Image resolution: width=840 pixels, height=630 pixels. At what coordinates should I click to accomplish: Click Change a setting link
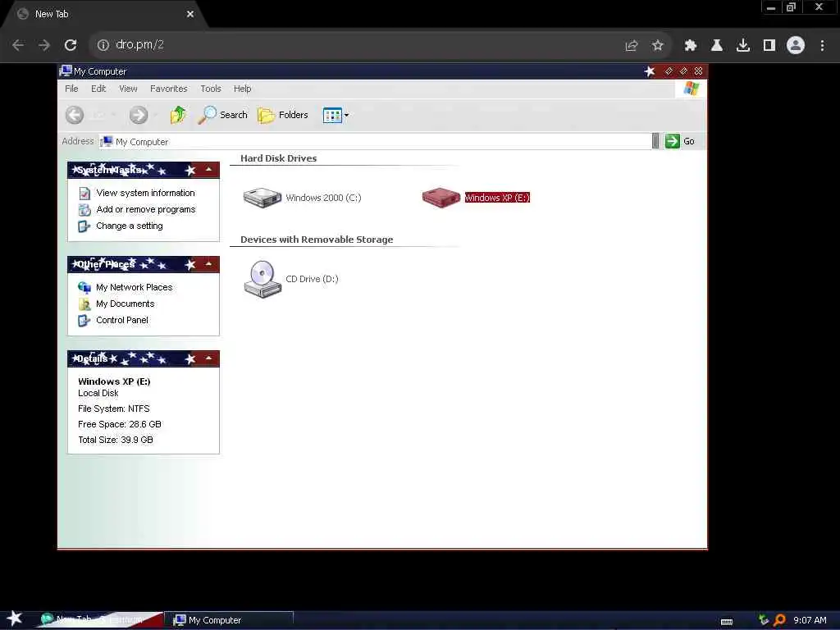[130, 226]
